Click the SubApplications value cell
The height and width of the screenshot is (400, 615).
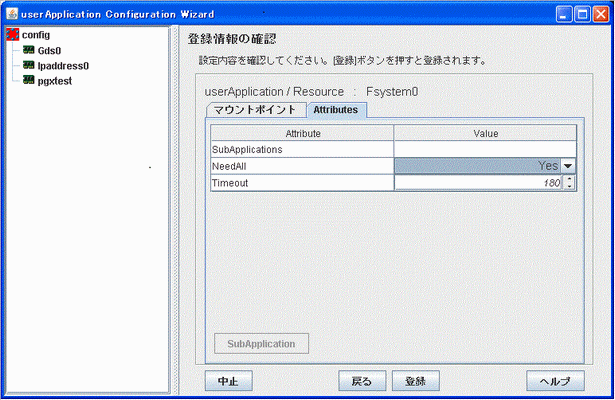(x=485, y=149)
